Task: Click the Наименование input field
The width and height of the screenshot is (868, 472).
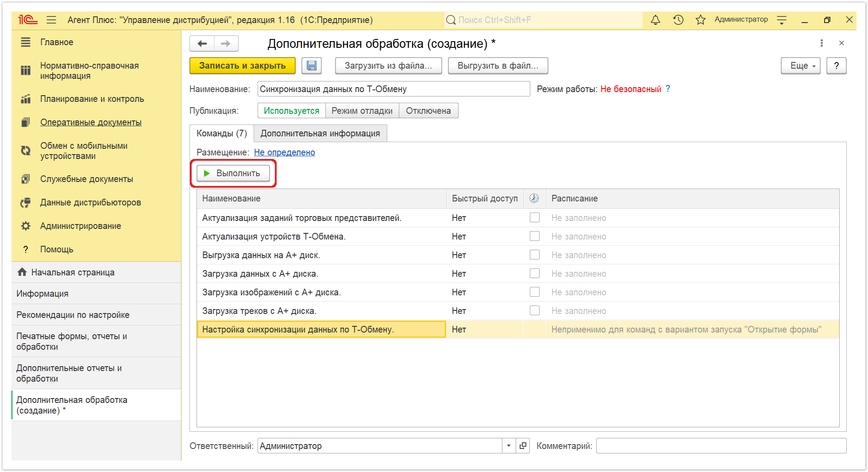Action: click(393, 89)
